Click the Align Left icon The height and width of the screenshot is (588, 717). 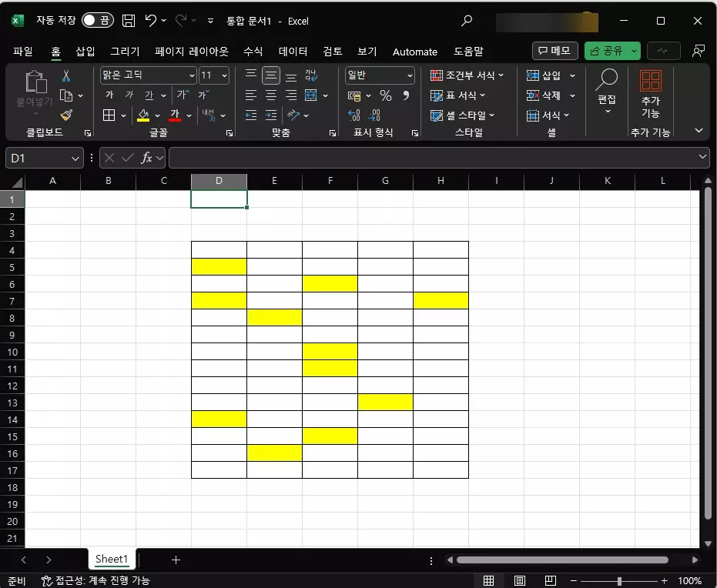[250, 95]
